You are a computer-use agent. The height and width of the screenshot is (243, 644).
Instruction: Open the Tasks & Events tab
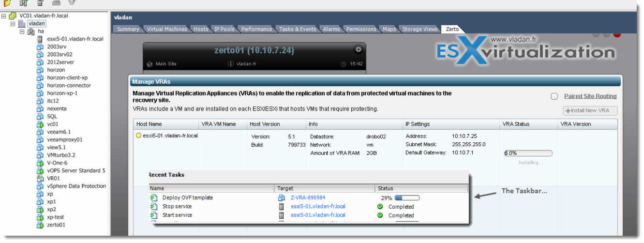298,29
